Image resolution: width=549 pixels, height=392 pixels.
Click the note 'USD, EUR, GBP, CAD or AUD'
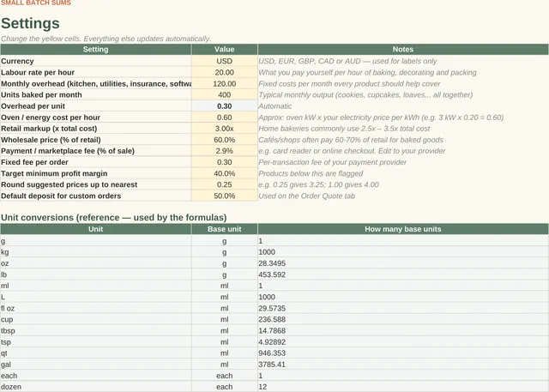347,61
